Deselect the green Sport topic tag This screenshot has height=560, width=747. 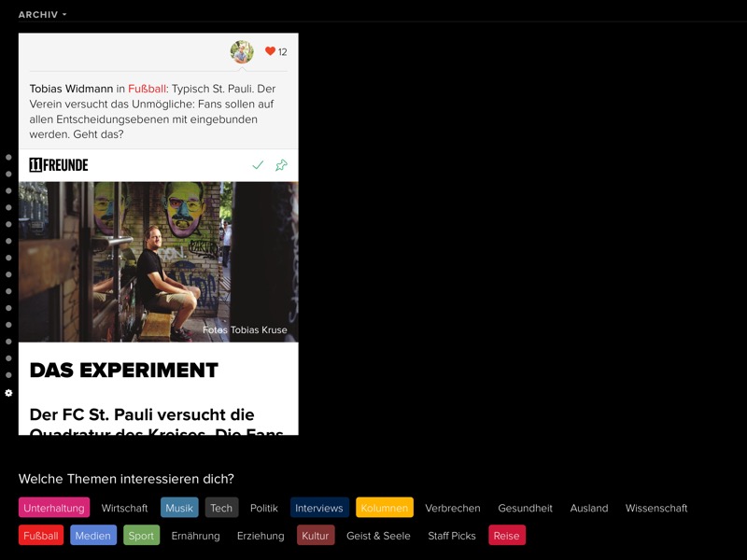point(141,536)
